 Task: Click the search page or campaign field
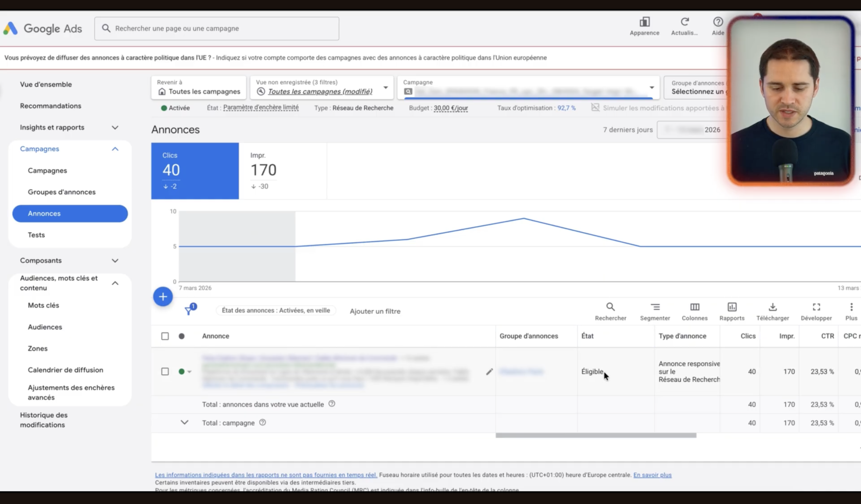(217, 28)
